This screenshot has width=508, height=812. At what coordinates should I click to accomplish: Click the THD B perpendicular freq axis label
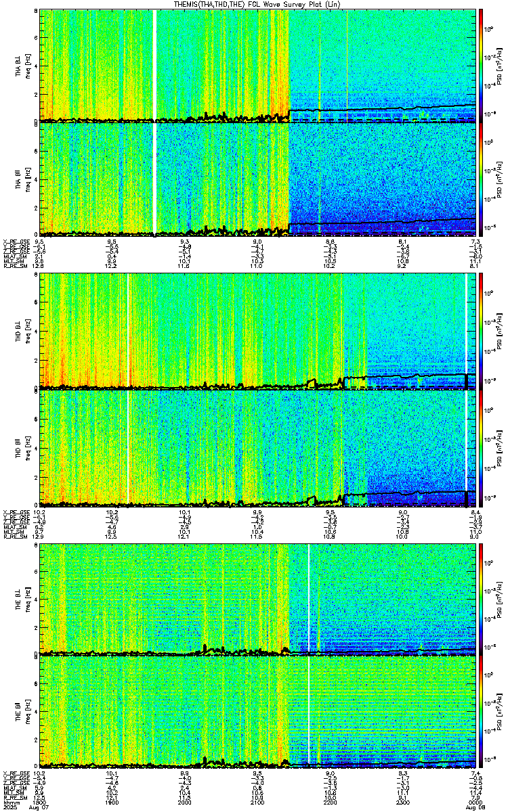click(x=28, y=332)
